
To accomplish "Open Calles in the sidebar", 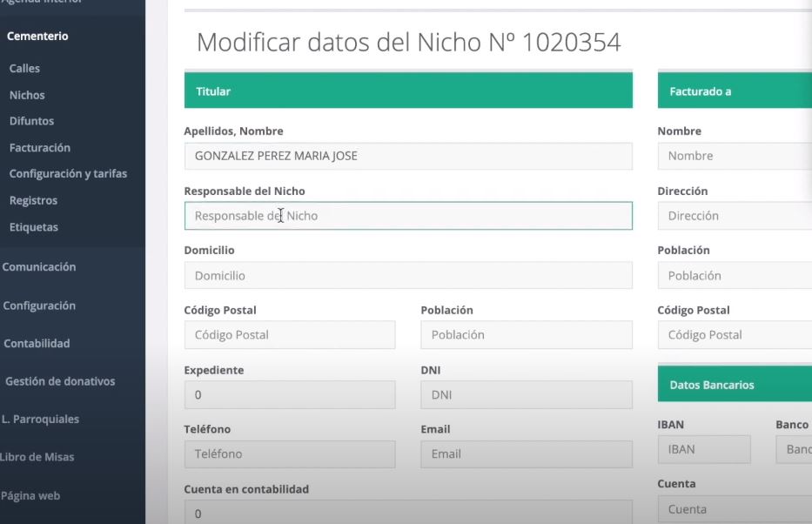I will pos(24,69).
